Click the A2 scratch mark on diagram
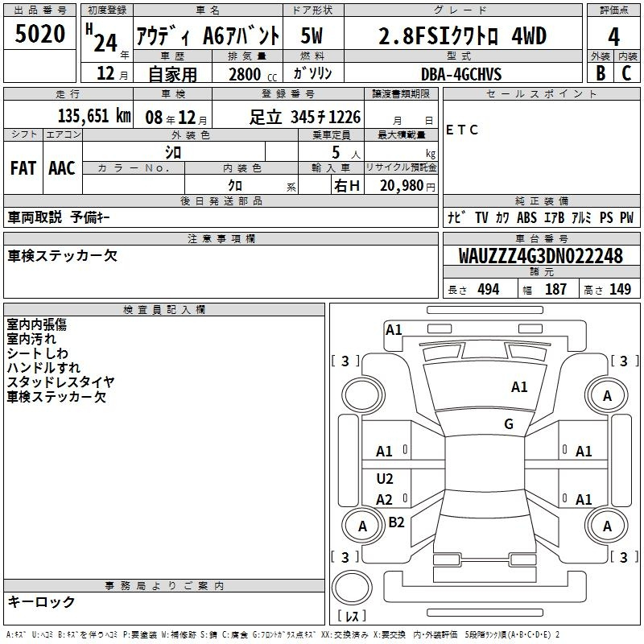Image resolution: width=644 pixels, height=644 pixels. click(385, 500)
